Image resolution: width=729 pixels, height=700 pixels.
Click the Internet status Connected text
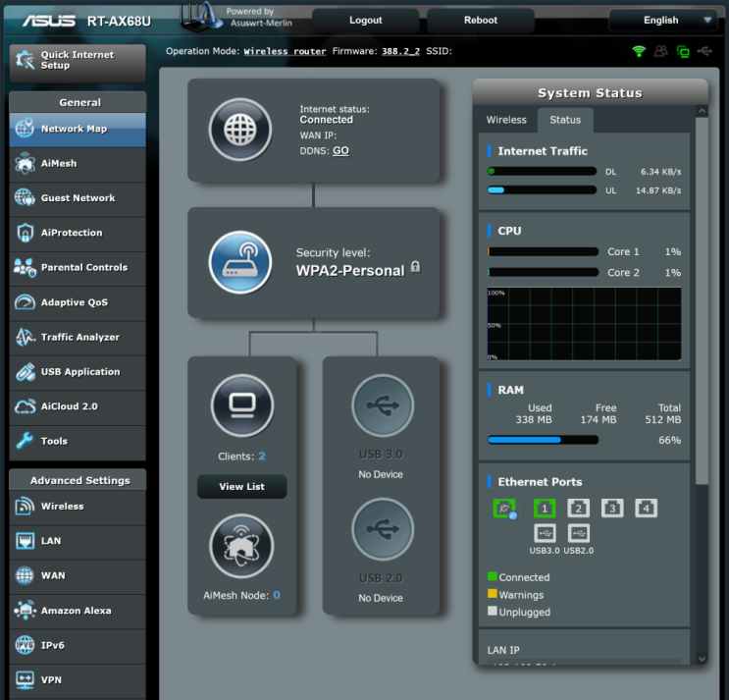tap(327, 120)
